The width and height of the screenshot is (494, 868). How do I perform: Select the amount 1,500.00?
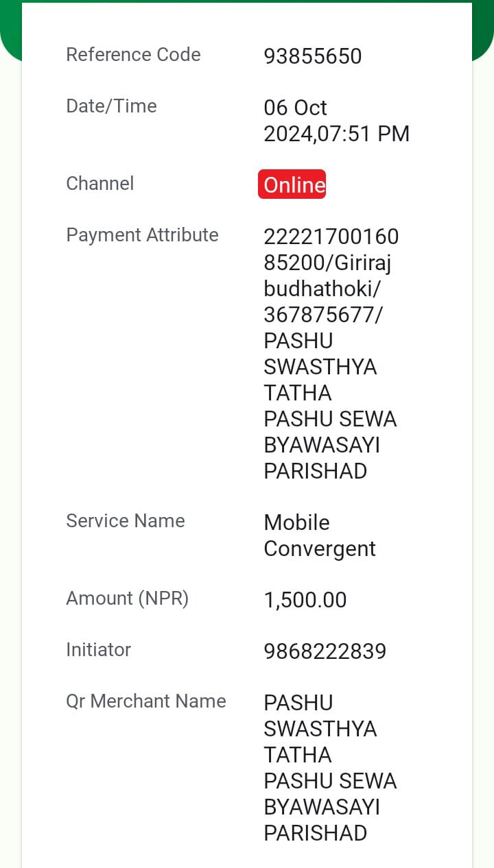click(x=305, y=600)
